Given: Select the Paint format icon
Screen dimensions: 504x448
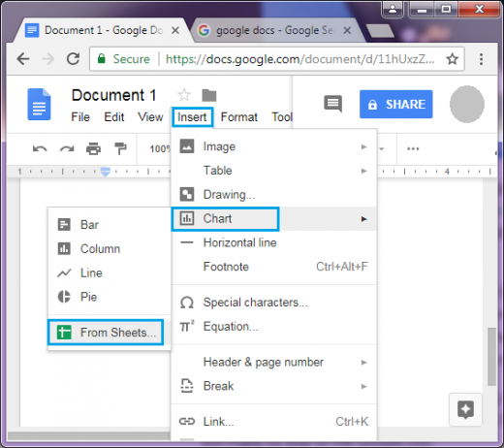Looking at the screenshot, I should 120,148.
